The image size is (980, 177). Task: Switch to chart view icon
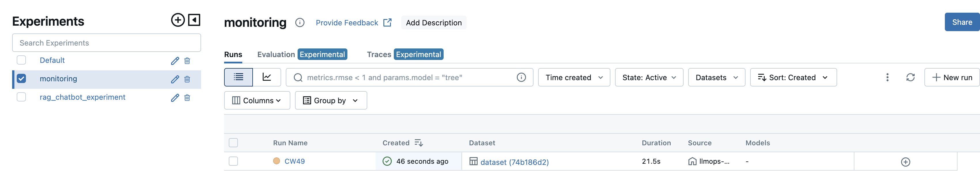point(267,77)
